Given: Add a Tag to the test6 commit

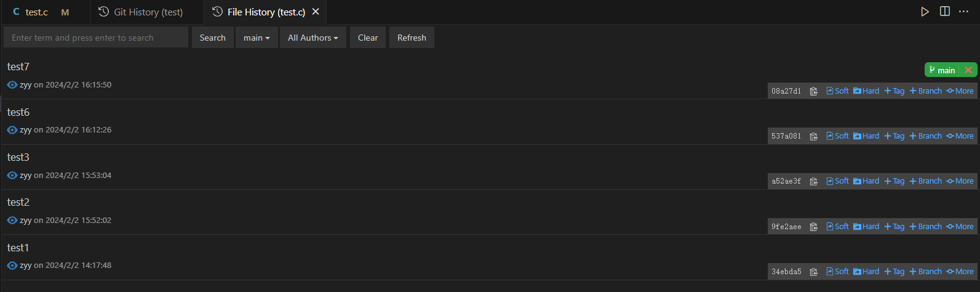Looking at the screenshot, I should 894,136.
